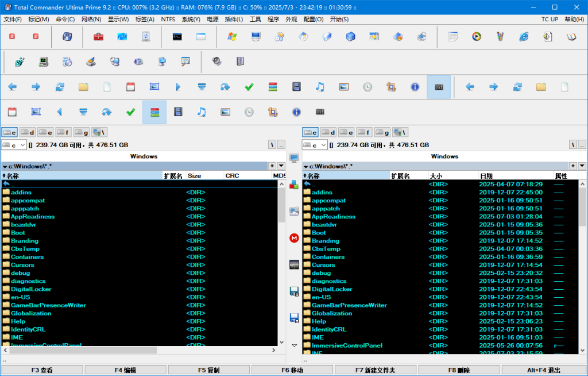The width and height of the screenshot is (588, 376).
Task: Click the blue 3D cube icon
Action: (351, 36)
